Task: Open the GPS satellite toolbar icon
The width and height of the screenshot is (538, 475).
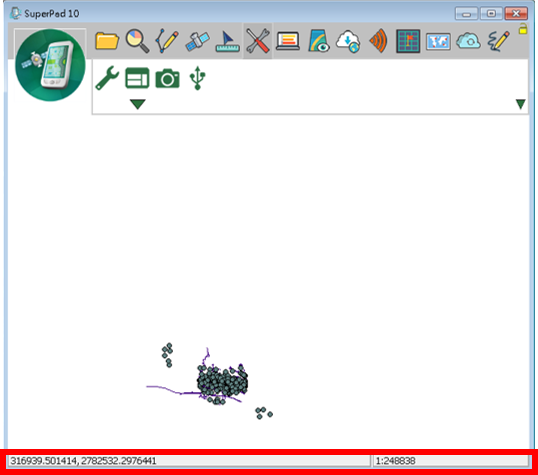Action: click(x=197, y=42)
